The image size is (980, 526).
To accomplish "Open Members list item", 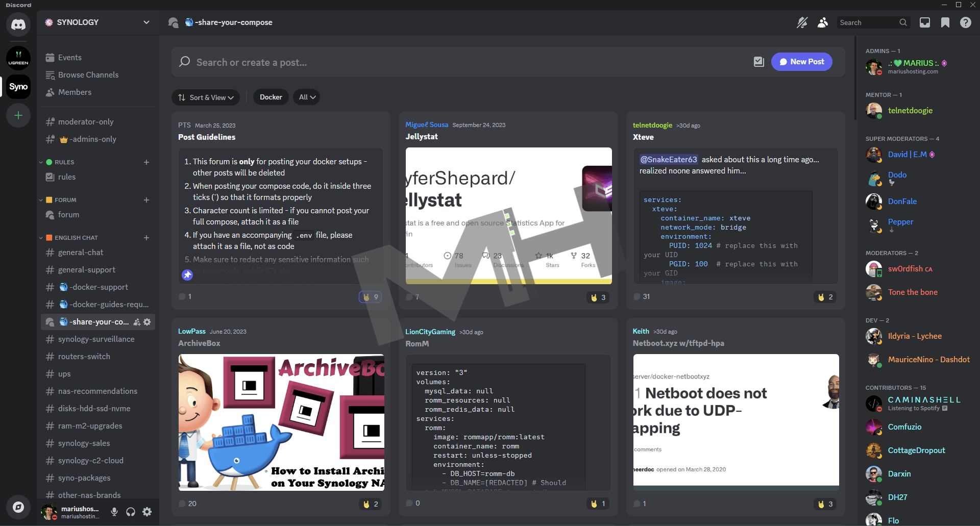I will 98,92.
